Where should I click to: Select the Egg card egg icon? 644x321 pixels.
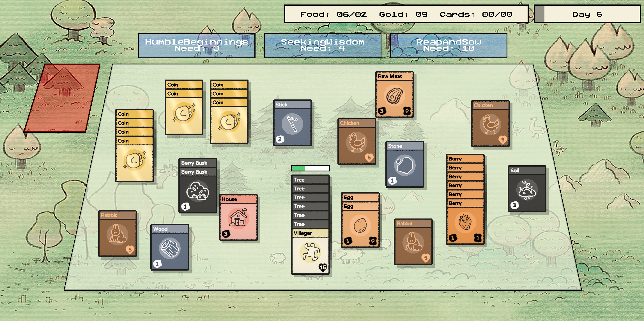click(360, 225)
